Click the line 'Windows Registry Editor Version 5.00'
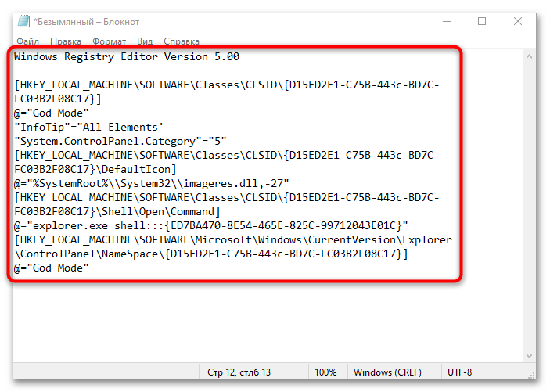This screenshot has height=392, width=550. pos(127,57)
